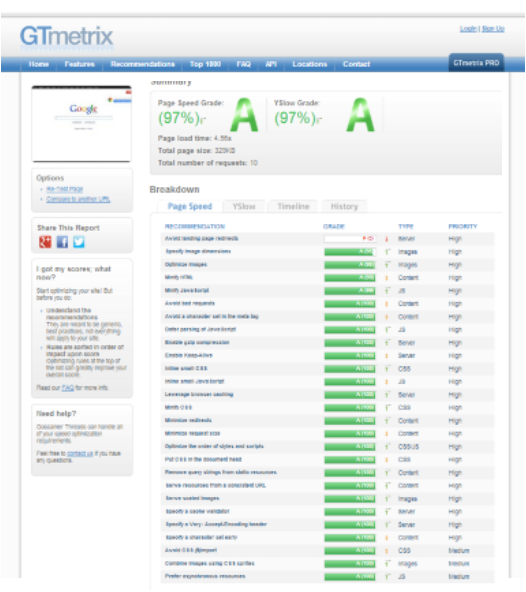Viewport: 526px width, 592px height.
Task: Click the Re-Test Page link
Action: tap(65, 189)
